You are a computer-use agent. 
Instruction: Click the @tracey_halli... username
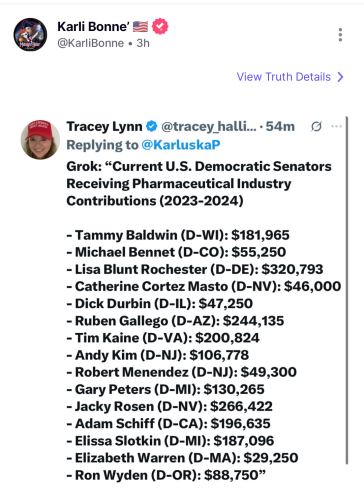click(209, 126)
